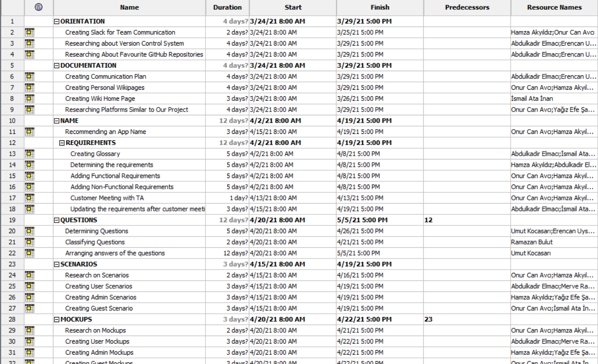Viewport: 598px width, 364px height.
Task: Click the notes icon in row 6
Action: [x=29, y=77]
